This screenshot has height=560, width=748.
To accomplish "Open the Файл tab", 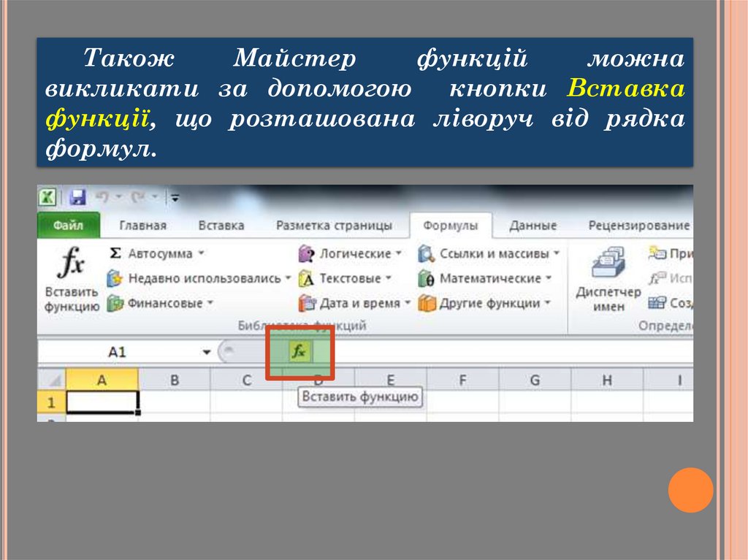I will tap(68, 225).
